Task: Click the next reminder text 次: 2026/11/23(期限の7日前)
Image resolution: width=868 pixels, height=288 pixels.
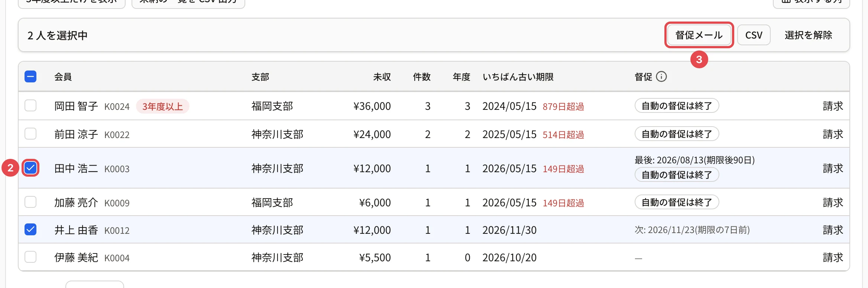Action: click(692, 230)
